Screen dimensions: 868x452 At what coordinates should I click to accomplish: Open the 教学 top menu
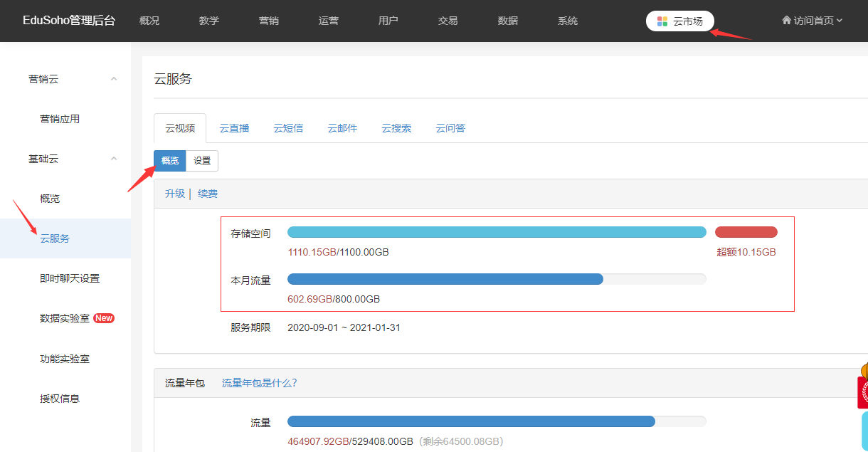pyautogui.click(x=209, y=21)
